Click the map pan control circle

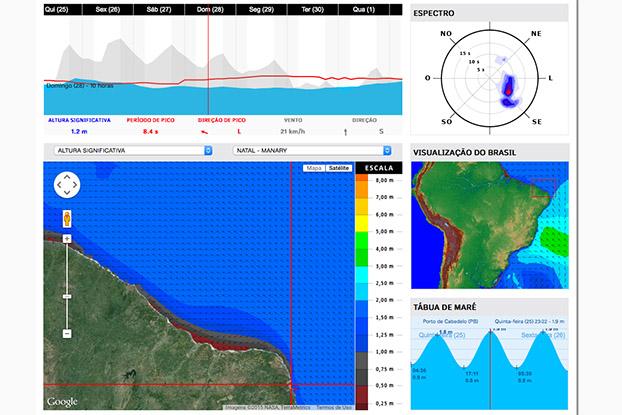coord(67,184)
